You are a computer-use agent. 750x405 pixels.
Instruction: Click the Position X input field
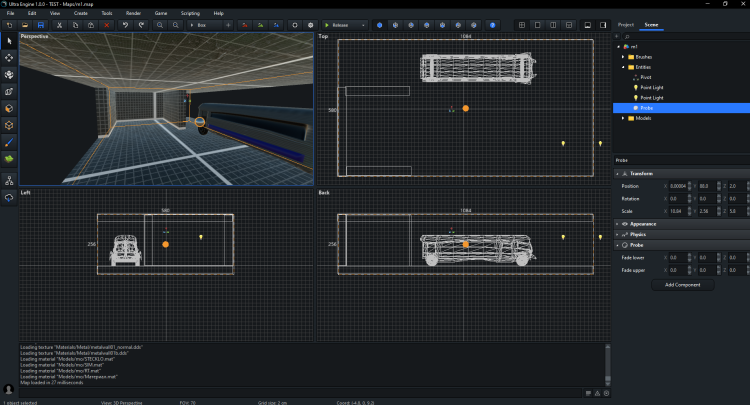[x=676, y=186]
